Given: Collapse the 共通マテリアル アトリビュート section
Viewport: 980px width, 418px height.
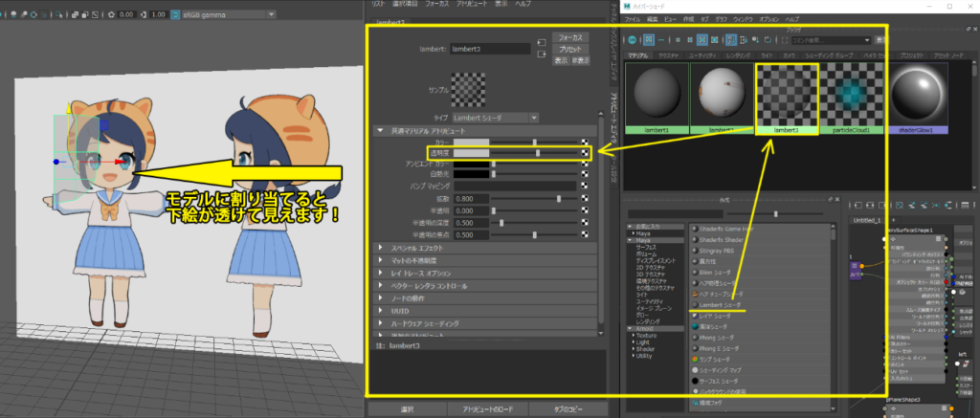Looking at the screenshot, I should click(379, 131).
